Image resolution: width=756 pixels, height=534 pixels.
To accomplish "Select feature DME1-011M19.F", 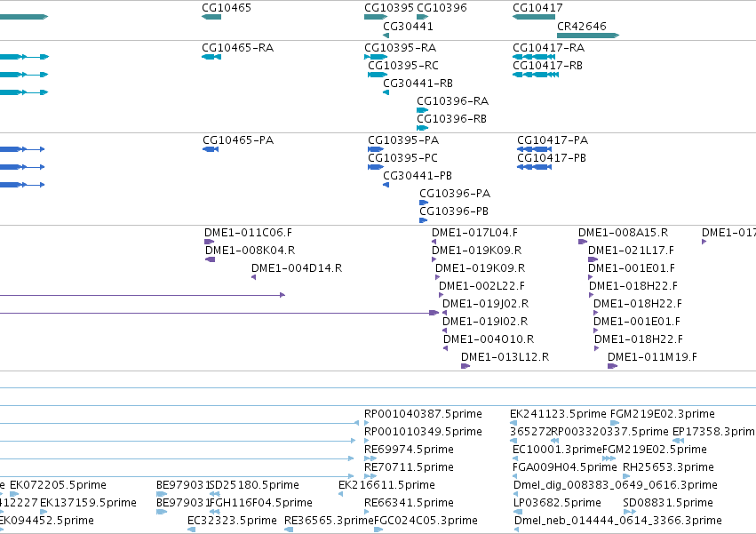I will [652, 358].
